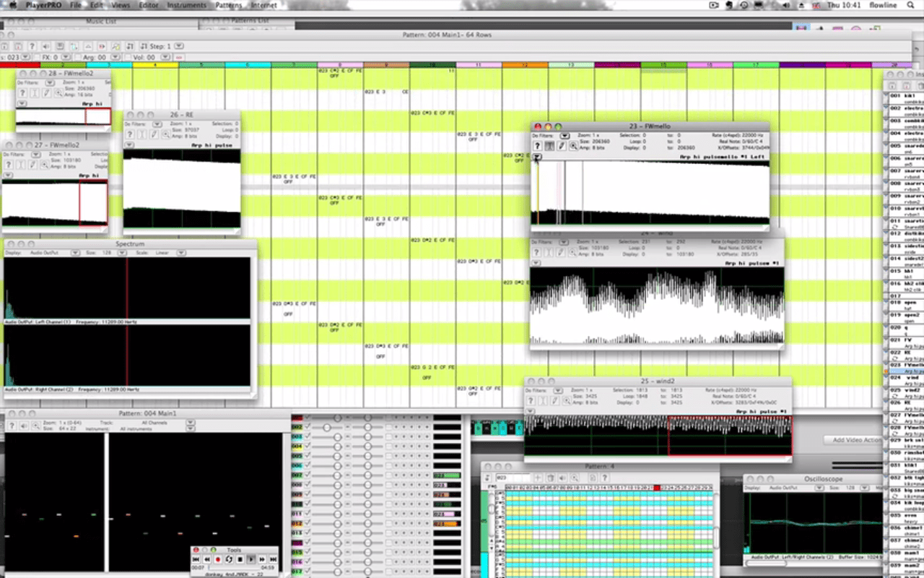
Task: Click the Add Video Action button
Action: coord(856,440)
